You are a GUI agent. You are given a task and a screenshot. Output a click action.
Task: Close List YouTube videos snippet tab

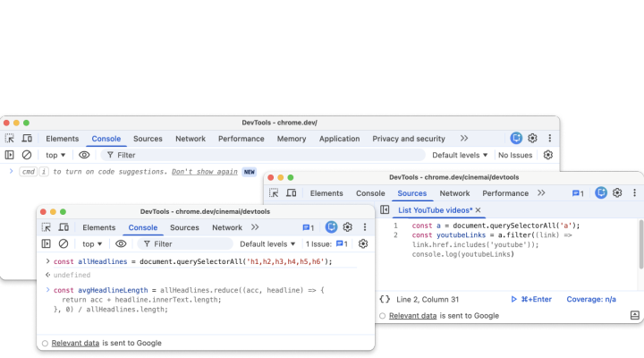click(x=478, y=210)
